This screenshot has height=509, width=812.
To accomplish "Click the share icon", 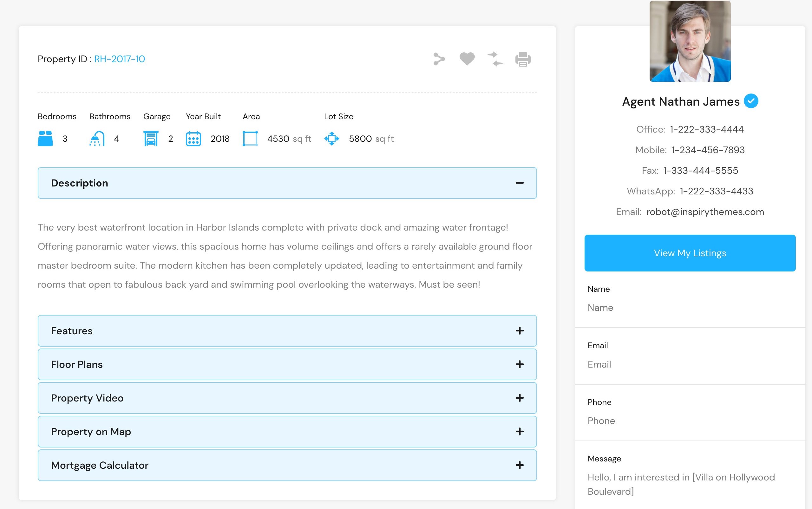I will [x=439, y=59].
